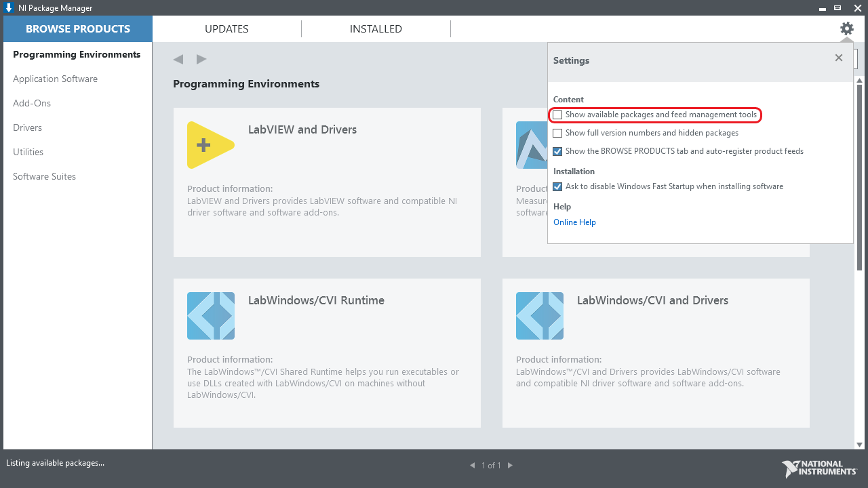This screenshot has width=868, height=488.
Task: Select Drivers category
Action: (27, 127)
